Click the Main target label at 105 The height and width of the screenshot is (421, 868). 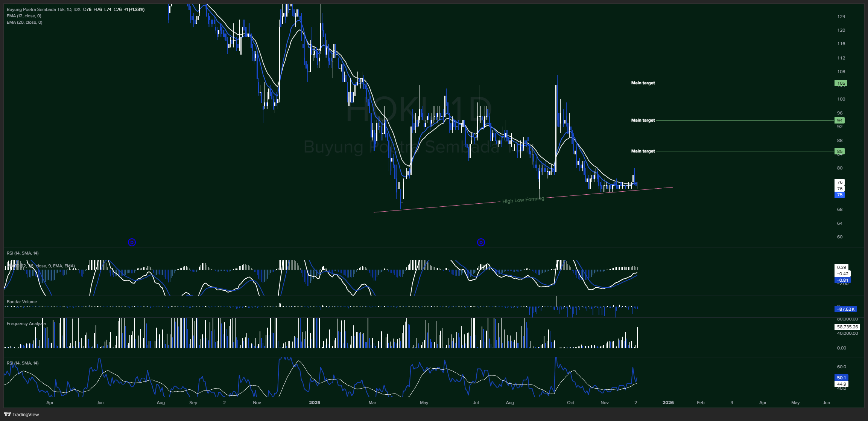click(643, 83)
